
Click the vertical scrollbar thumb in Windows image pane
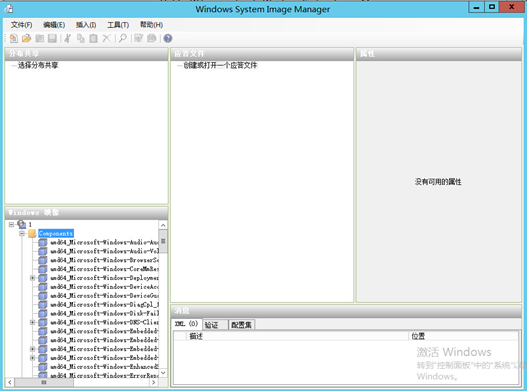pyautogui.click(x=163, y=241)
